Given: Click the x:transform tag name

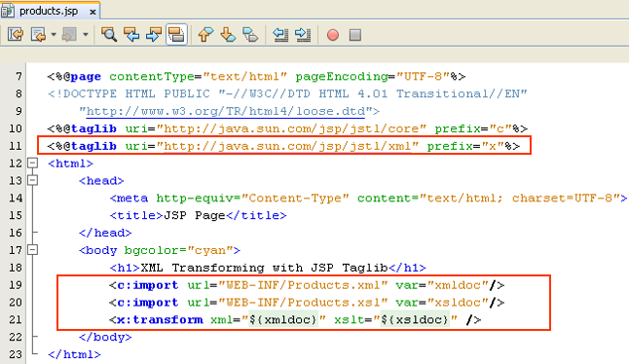Looking at the screenshot, I should click(160, 319).
